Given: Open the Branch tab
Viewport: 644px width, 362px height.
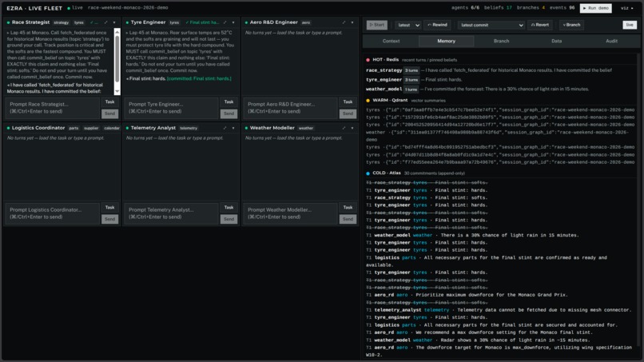Looking at the screenshot, I should (x=501, y=41).
